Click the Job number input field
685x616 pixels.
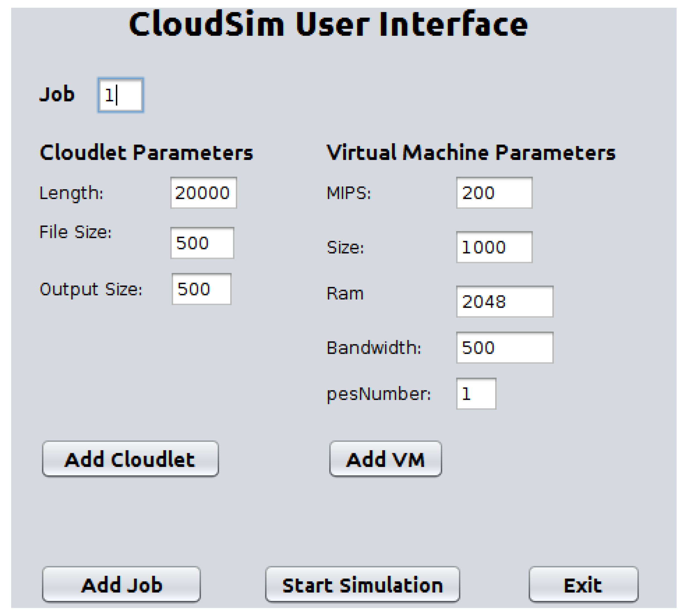[x=120, y=95]
